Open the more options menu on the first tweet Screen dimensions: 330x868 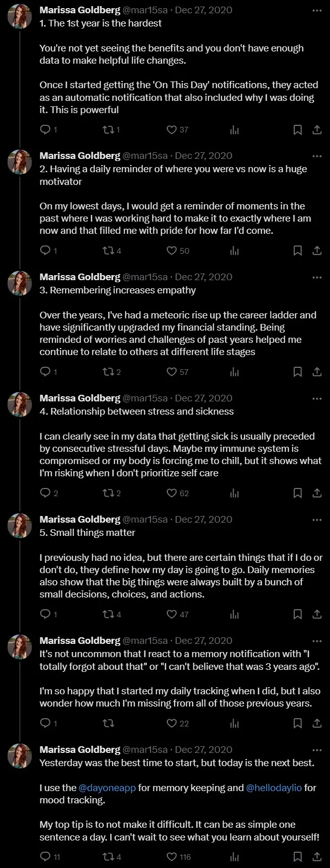tap(316, 9)
